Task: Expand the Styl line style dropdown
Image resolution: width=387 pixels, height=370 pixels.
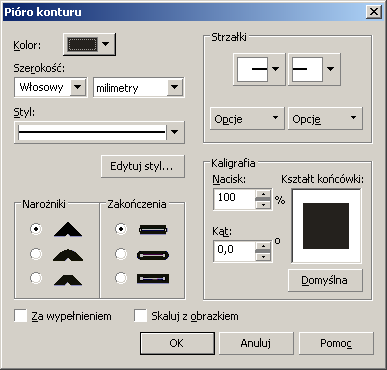Action: [x=99, y=132]
